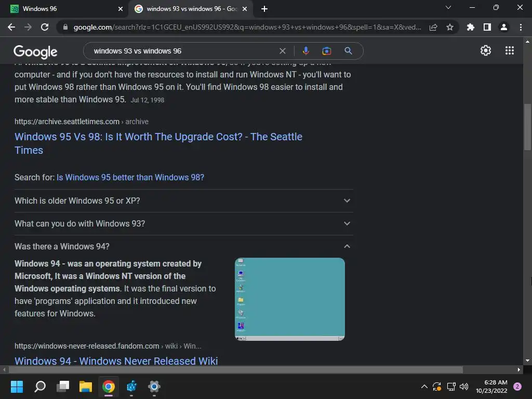Screen dimensions: 532x399
Task: Go back to the previous page
Action: click(11, 27)
